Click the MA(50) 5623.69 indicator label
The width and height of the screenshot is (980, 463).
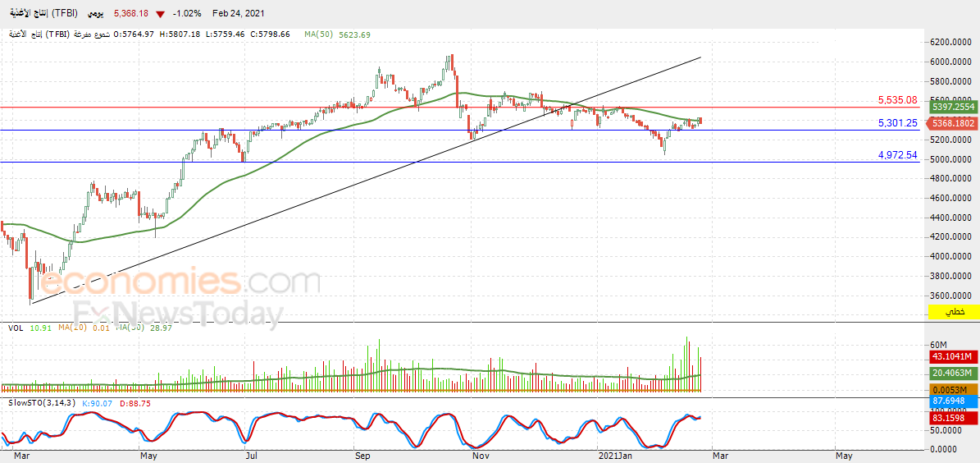[338, 34]
